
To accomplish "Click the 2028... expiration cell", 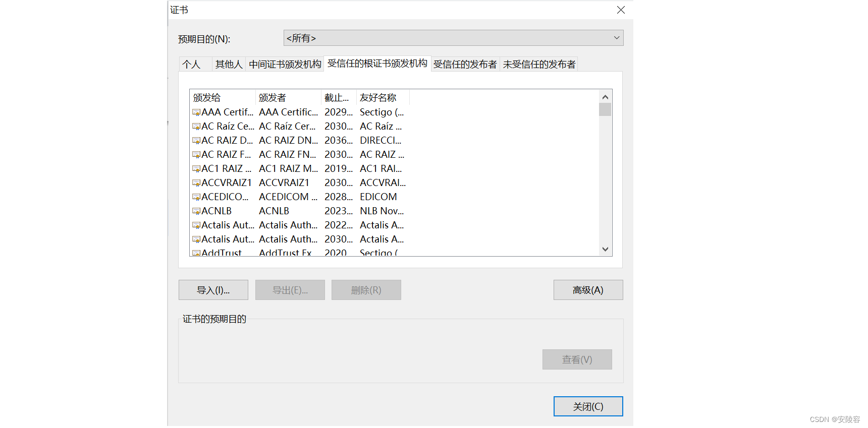I will click(339, 197).
